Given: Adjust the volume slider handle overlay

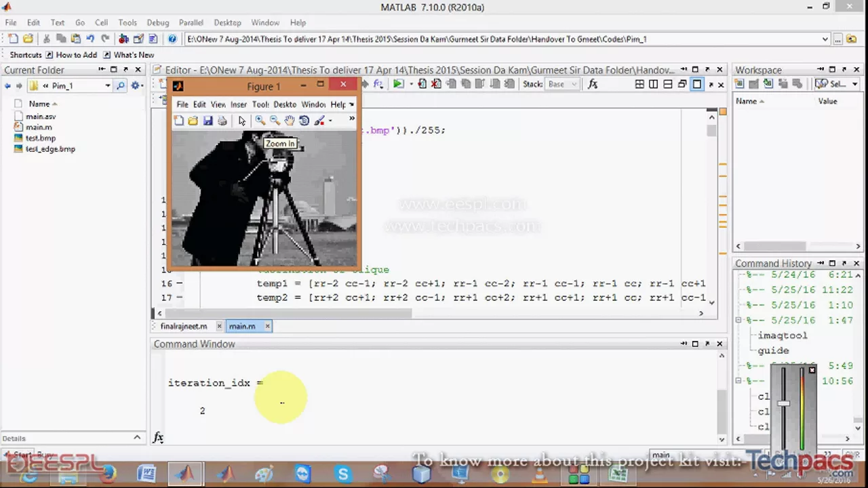Looking at the screenshot, I should 783,404.
